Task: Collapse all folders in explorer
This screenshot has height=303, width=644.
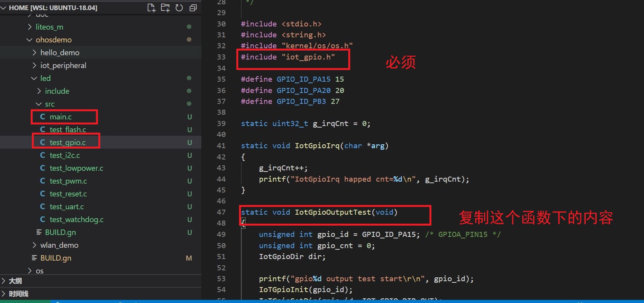Action: point(193,8)
